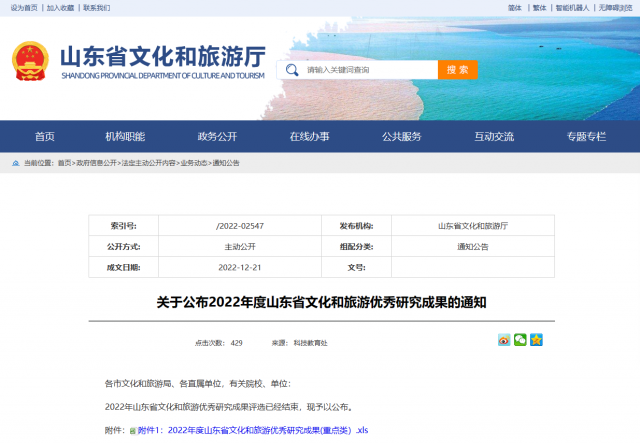Select 政务公开 in the navigation bar

pyautogui.click(x=217, y=137)
